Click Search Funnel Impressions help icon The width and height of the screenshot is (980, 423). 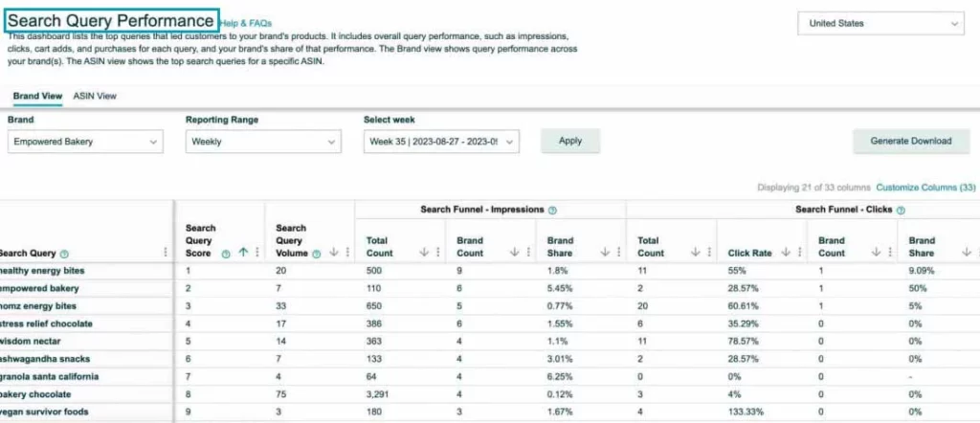[553, 210]
